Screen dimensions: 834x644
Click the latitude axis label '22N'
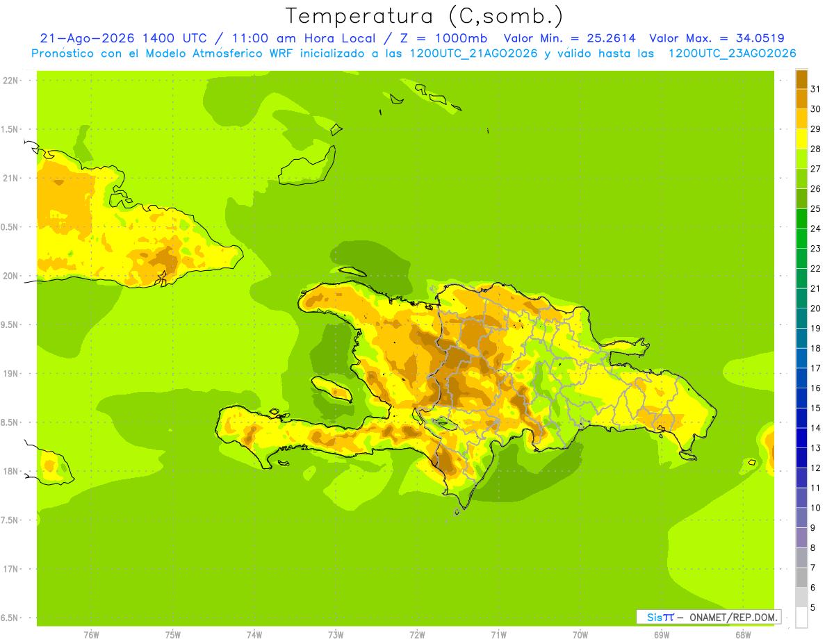pos(11,80)
